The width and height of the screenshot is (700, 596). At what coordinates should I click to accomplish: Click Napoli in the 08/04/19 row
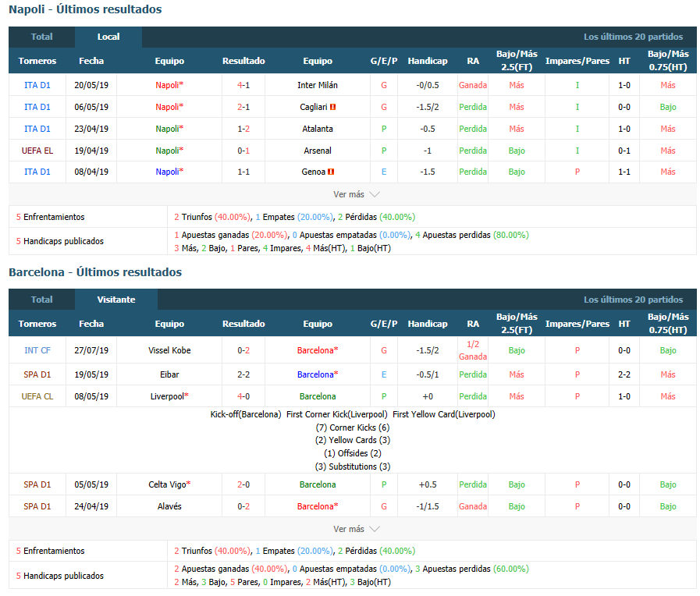pos(167,172)
